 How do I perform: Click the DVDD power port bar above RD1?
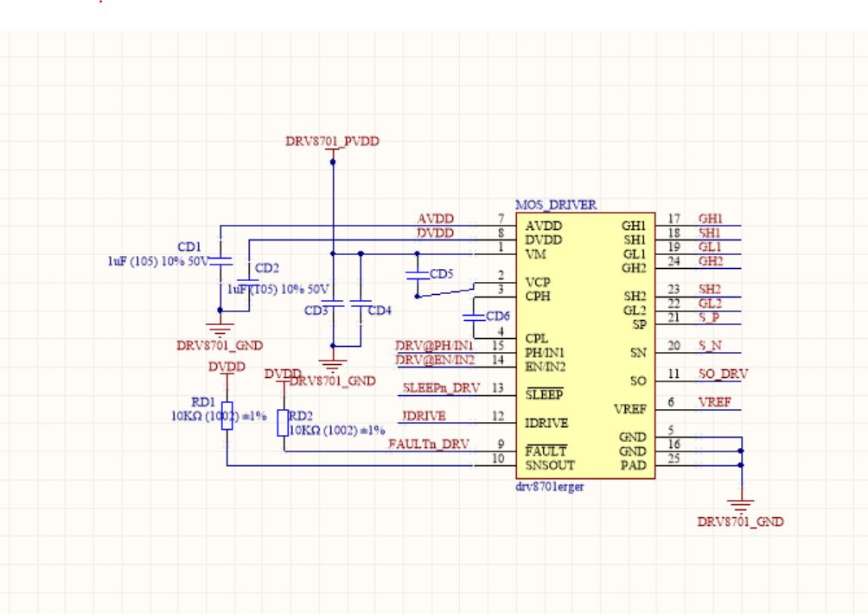tap(227, 374)
